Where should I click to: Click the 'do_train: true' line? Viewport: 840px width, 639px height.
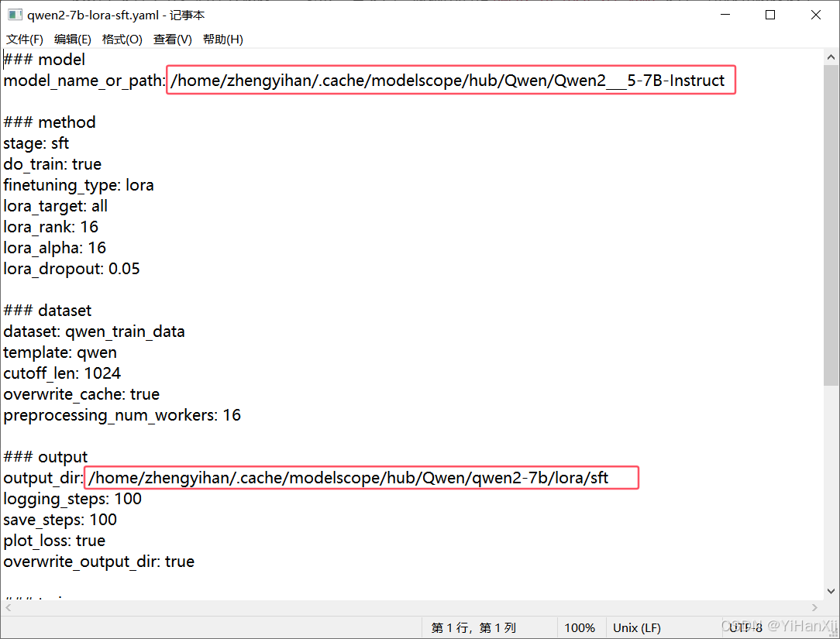click(x=52, y=164)
